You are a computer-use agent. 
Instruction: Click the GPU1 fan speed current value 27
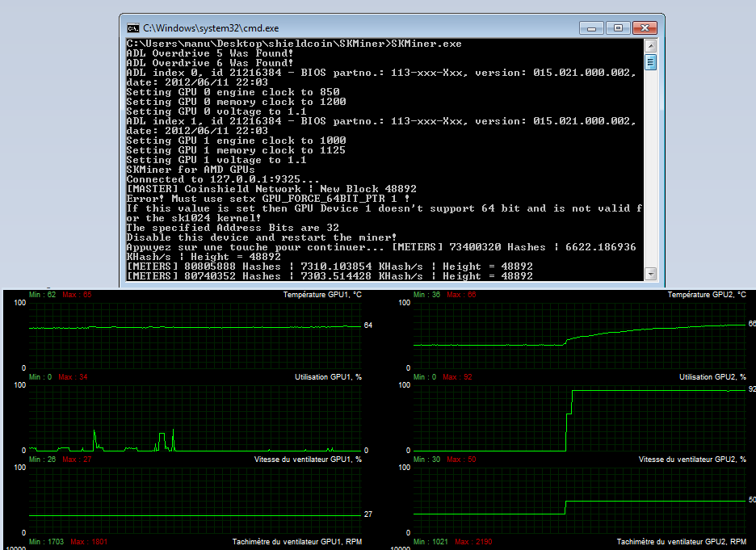(367, 514)
